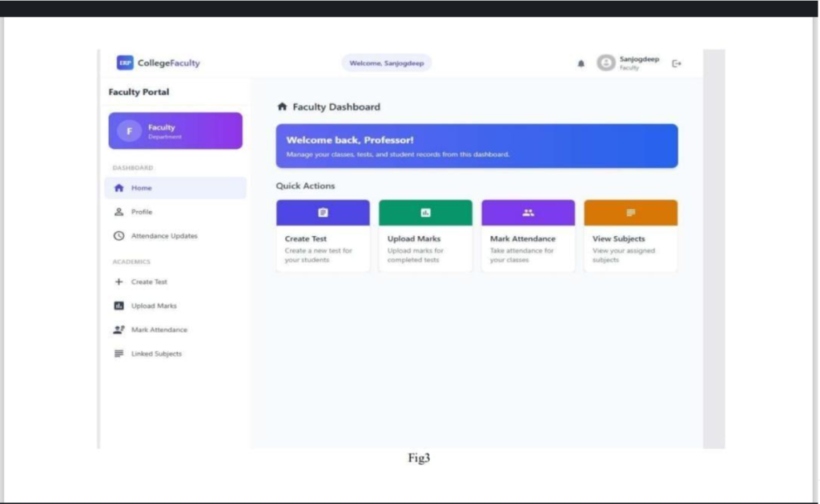This screenshot has width=820, height=504.
Task: Click the plus icon beside Create Test
Action: pyautogui.click(x=119, y=282)
